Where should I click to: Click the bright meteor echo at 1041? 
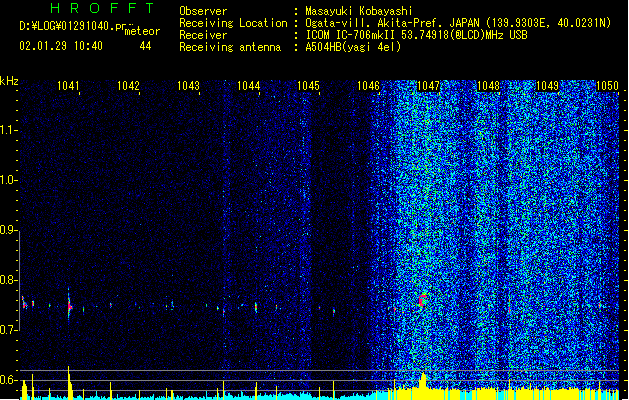[x=69, y=304]
